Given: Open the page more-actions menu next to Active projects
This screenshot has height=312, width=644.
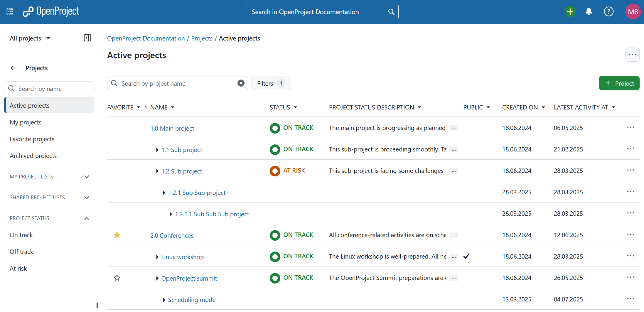Looking at the screenshot, I should tap(632, 55).
